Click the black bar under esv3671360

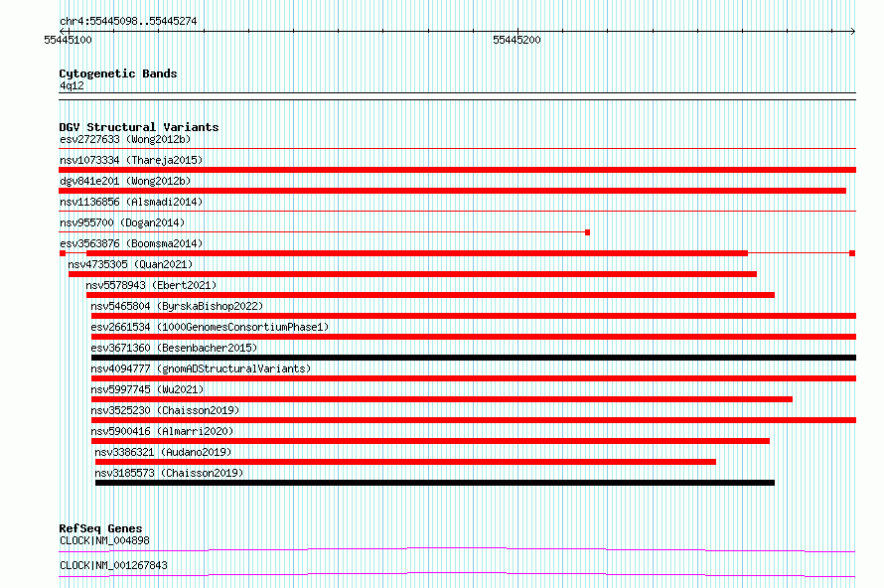click(474, 358)
